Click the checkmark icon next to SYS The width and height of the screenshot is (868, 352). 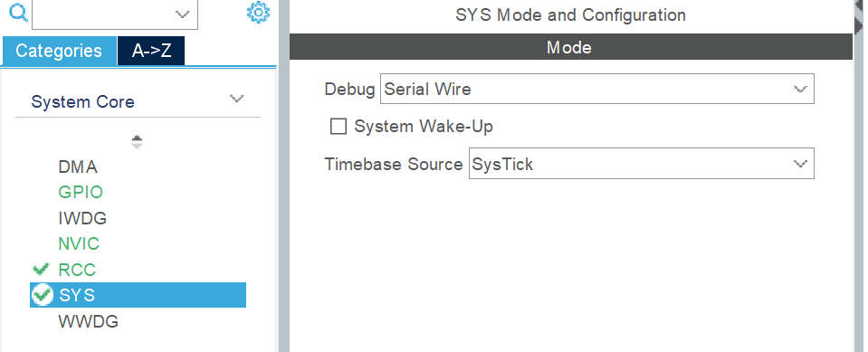tap(42, 295)
